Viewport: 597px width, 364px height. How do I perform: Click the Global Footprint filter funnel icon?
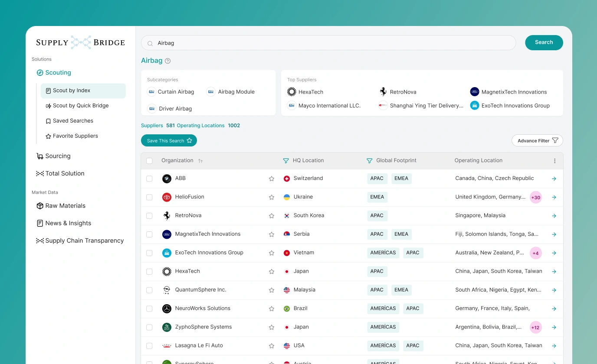370,161
